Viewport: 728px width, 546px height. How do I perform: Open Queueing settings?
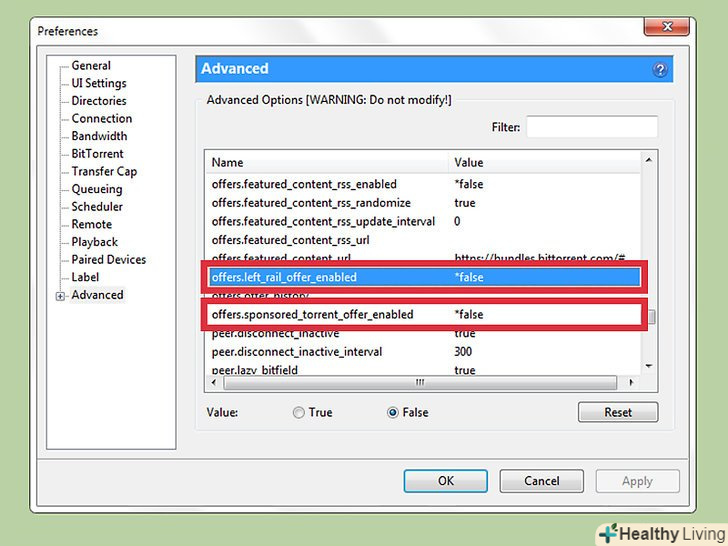(x=97, y=189)
